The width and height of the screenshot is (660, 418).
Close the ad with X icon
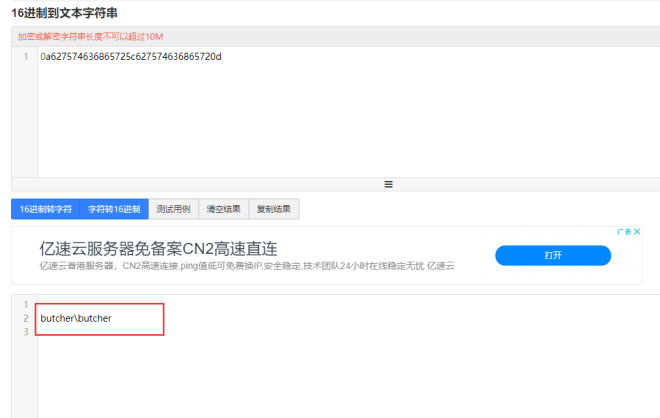[x=637, y=231]
